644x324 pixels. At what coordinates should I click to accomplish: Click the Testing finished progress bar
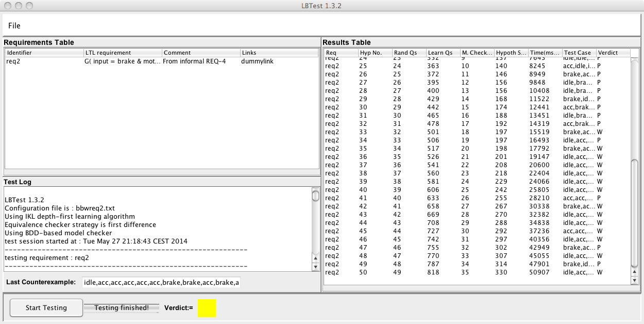pyautogui.click(x=122, y=308)
